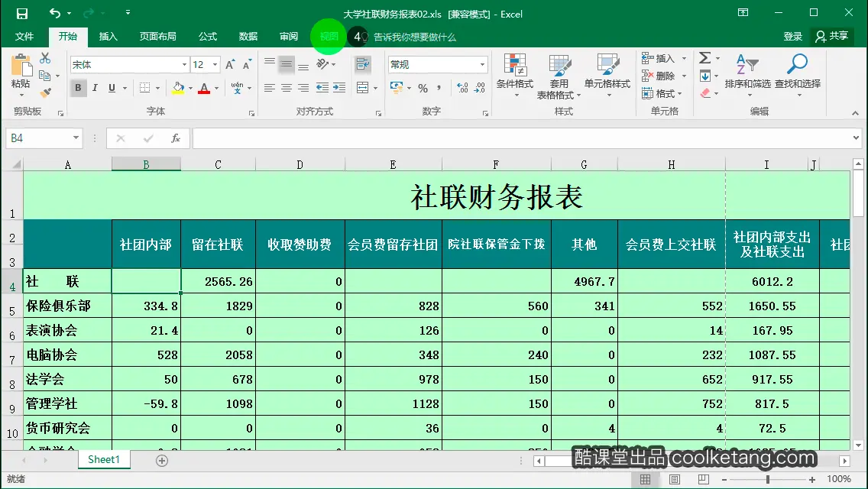Switch to 页面布局 (Page Layout) tab
868x489 pixels.
157,37
